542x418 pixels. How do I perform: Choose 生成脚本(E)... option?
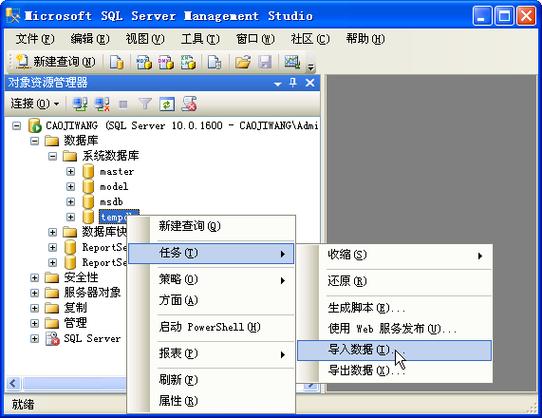(x=394, y=308)
